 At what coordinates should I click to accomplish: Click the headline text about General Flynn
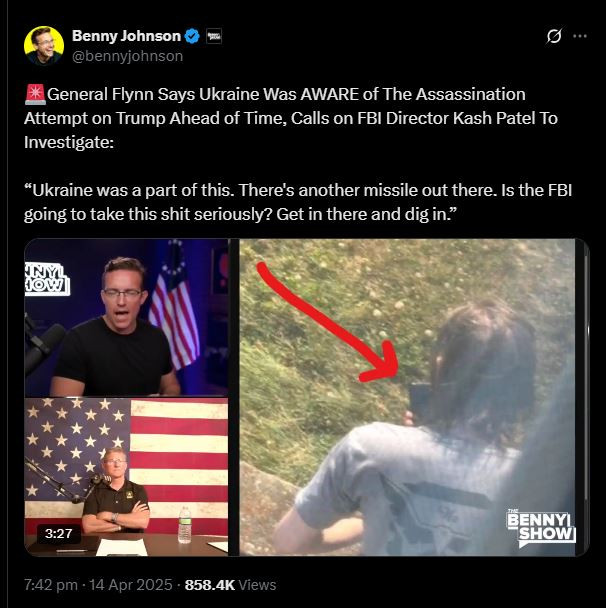pos(280,118)
